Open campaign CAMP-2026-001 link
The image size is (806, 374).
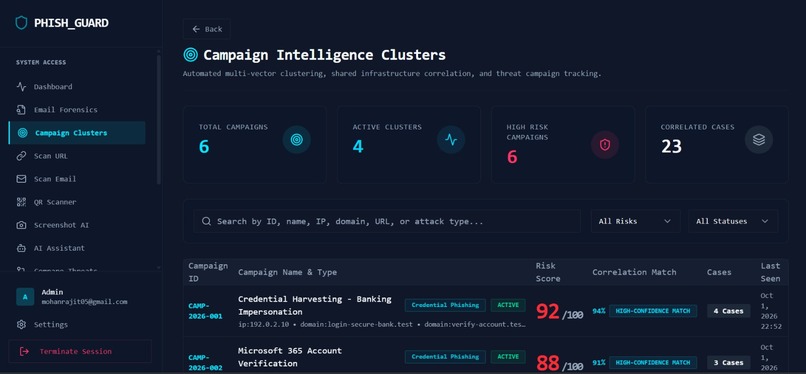205,311
